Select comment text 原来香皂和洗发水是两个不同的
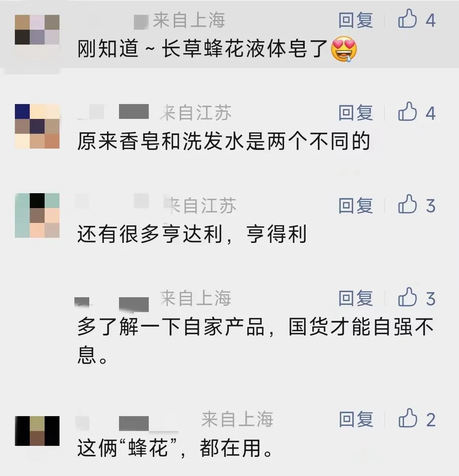Screen dimensions: 459x476 224,141
